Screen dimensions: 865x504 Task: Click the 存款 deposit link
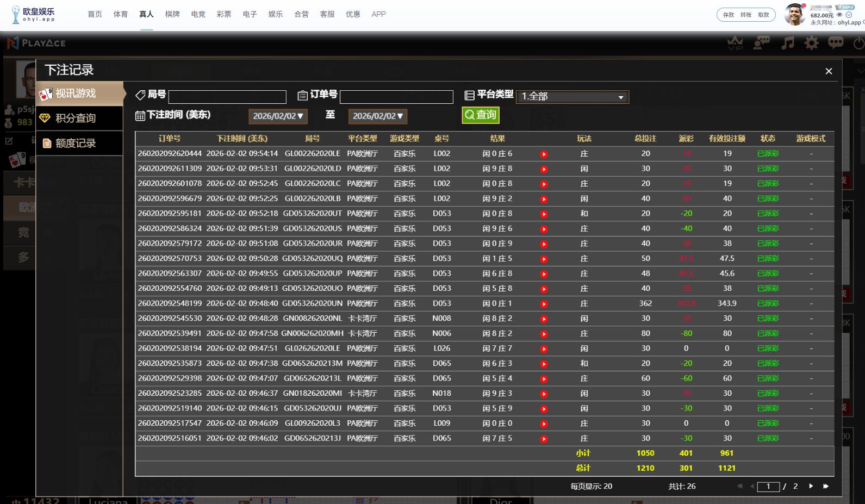click(x=729, y=15)
